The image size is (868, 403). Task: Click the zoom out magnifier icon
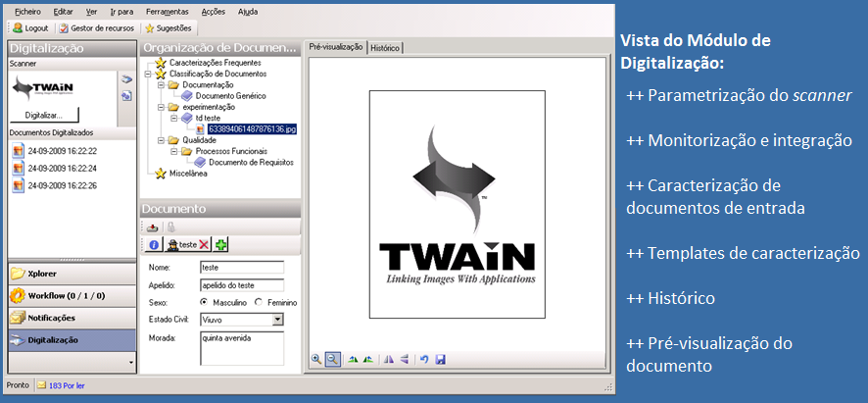pyautogui.click(x=332, y=359)
